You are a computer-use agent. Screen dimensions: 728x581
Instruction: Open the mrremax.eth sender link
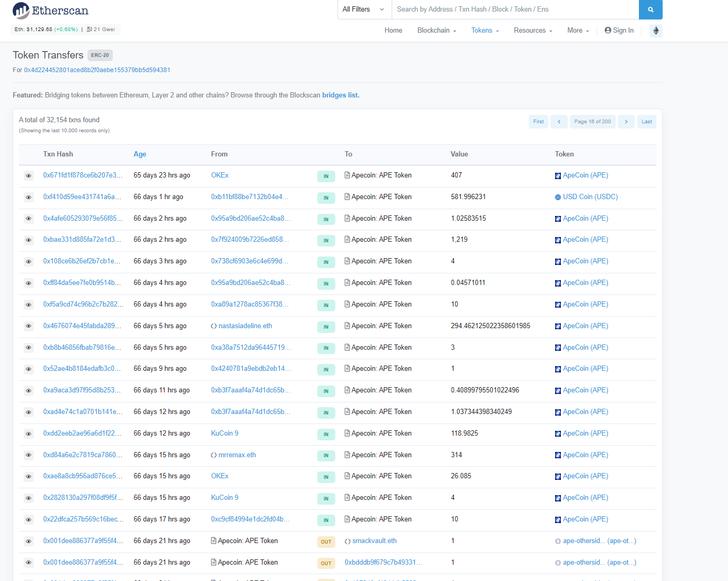237,455
